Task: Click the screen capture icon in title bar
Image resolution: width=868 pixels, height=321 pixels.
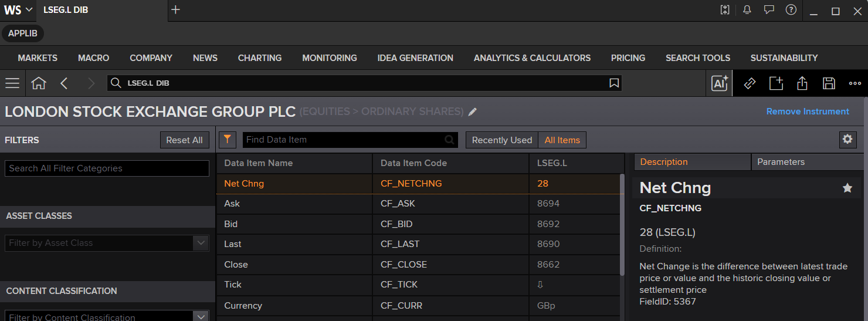Action: point(725,10)
